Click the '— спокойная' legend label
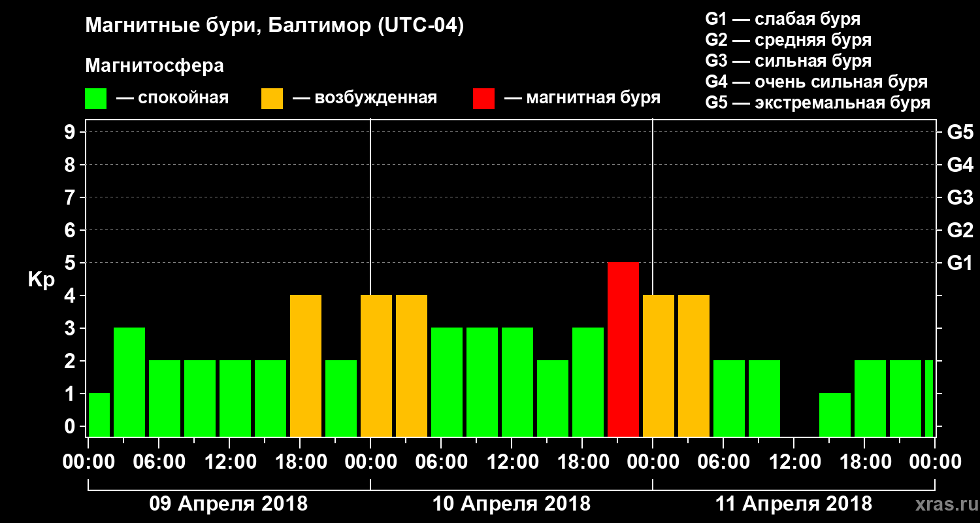The image size is (980, 523). 172,99
